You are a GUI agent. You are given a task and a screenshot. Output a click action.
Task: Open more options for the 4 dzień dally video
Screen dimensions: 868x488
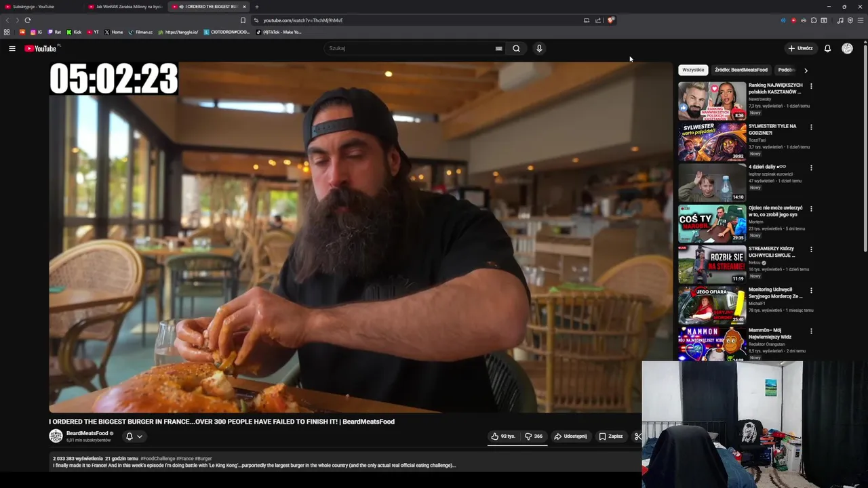pos(811,167)
